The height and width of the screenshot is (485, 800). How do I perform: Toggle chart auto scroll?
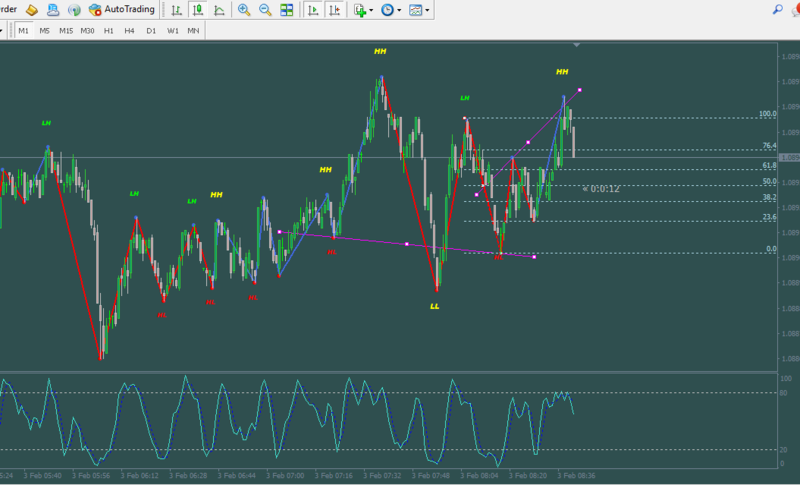point(313,10)
